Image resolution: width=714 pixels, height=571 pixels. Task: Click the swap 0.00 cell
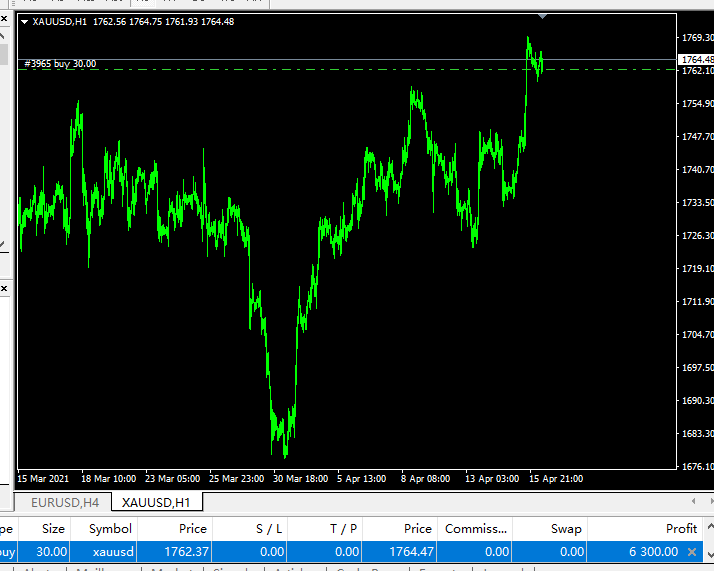click(x=550, y=552)
